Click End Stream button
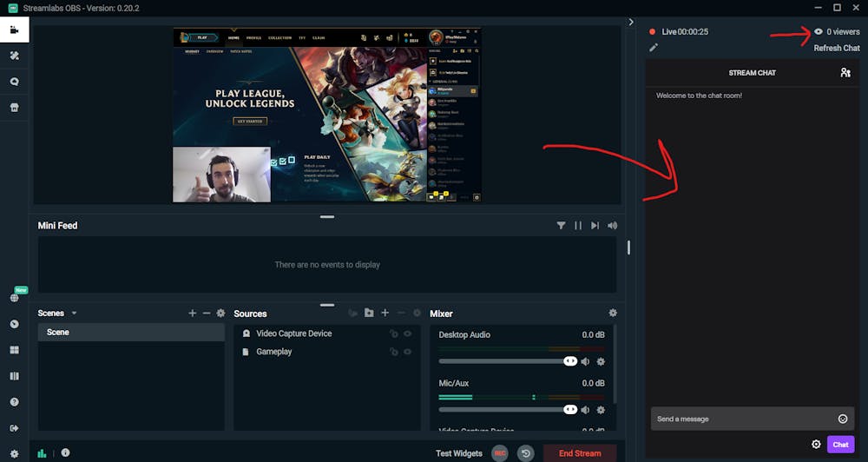 pos(580,453)
